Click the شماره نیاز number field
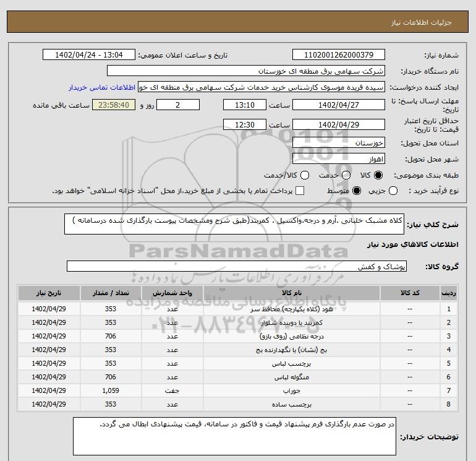Screen dimensions: 476x461 pyautogui.click(x=338, y=55)
